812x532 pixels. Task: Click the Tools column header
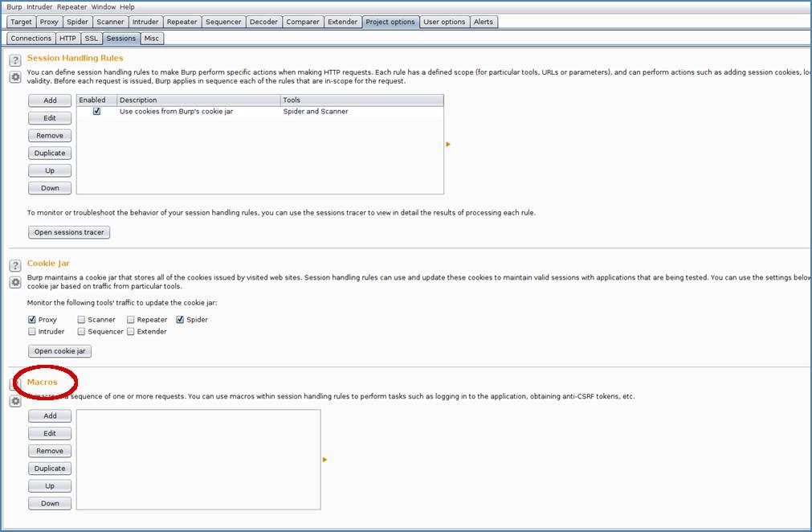(x=362, y=100)
